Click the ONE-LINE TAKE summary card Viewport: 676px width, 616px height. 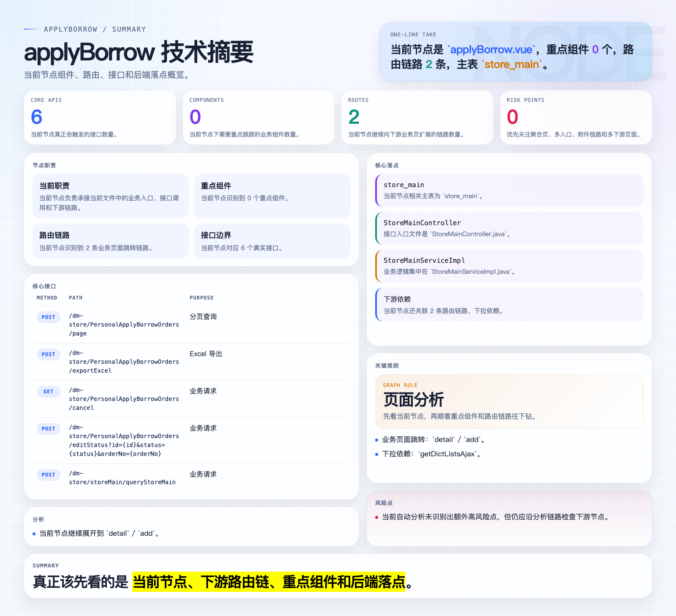[x=516, y=52]
